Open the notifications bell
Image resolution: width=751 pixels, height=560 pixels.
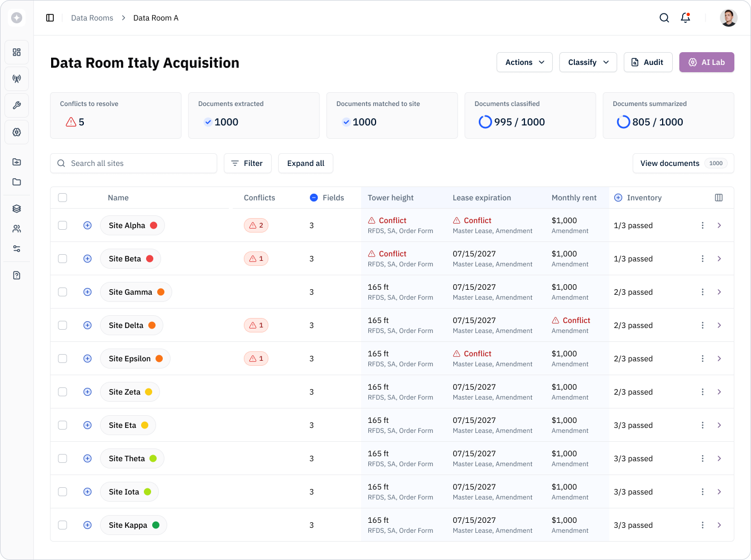(x=685, y=18)
